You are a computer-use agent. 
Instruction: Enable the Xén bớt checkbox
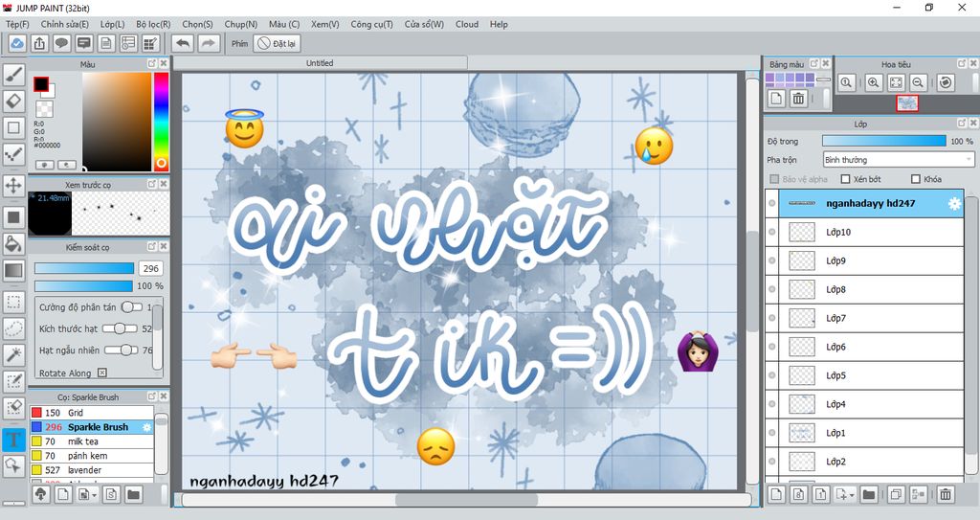coord(846,179)
